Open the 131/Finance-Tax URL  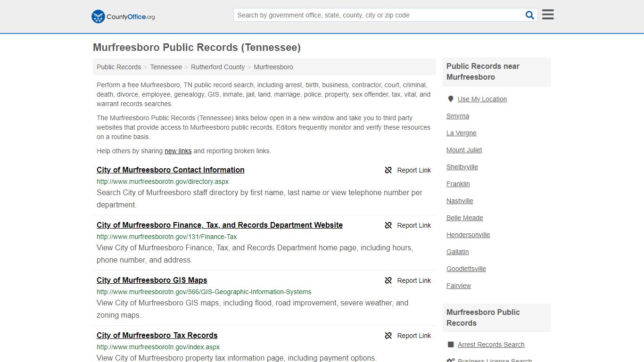pyautogui.click(x=167, y=237)
